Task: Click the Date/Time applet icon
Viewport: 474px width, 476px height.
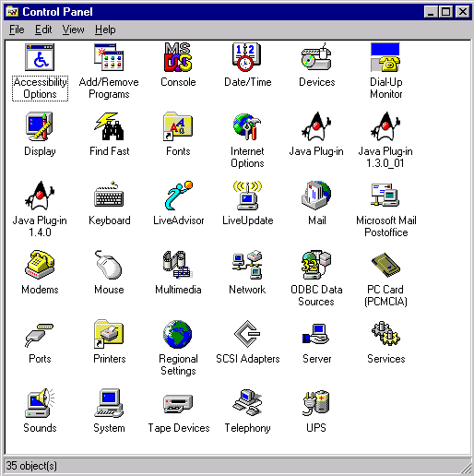Action: 247,57
